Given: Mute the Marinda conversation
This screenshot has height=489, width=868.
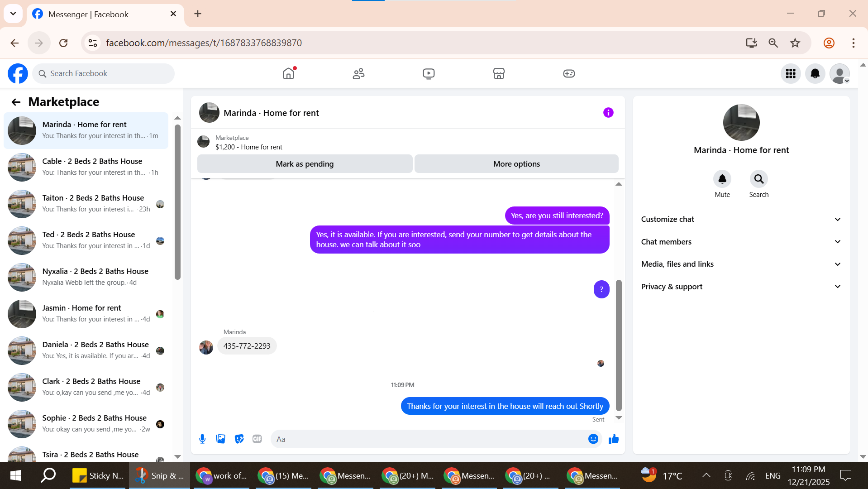Looking at the screenshot, I should tap(722, 179).
